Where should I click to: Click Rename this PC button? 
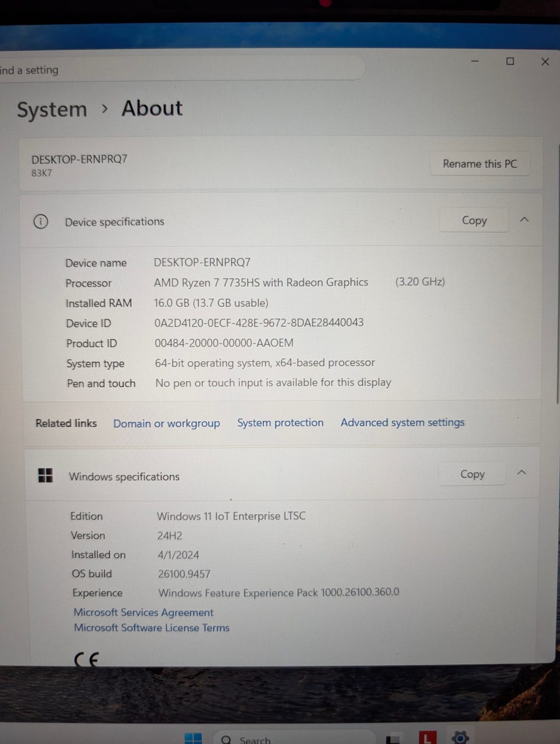(x=480, y=164)
